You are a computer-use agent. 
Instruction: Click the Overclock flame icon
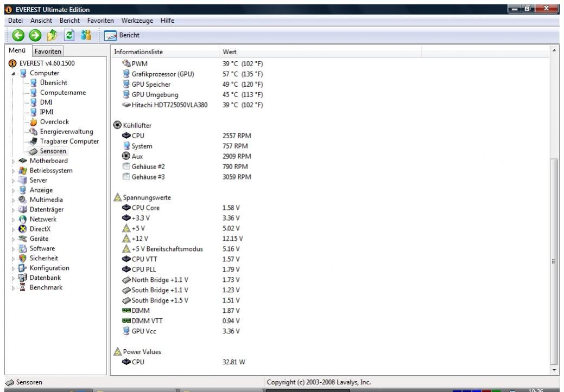(x=34, y=122)
